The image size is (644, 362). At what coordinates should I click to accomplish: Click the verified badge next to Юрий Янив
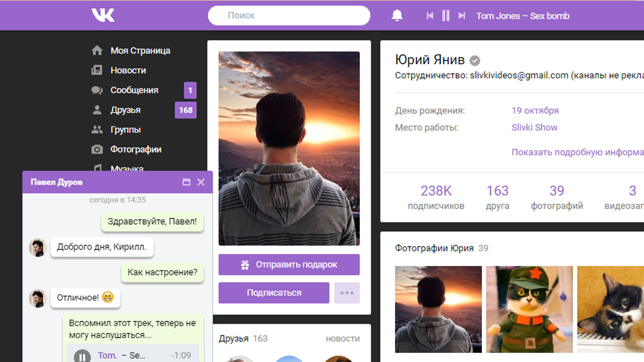point(474,60)
